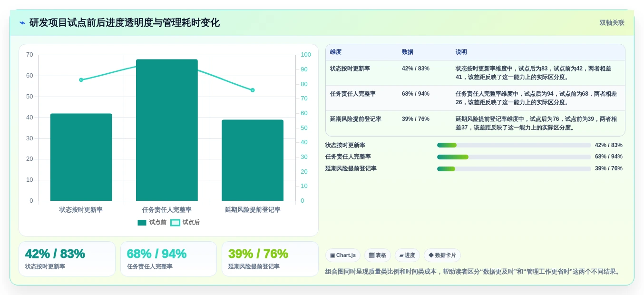The image size is (644, 295).
Task: Click x-axis label 任务责任人完整率
Action: tap(167, 210)
